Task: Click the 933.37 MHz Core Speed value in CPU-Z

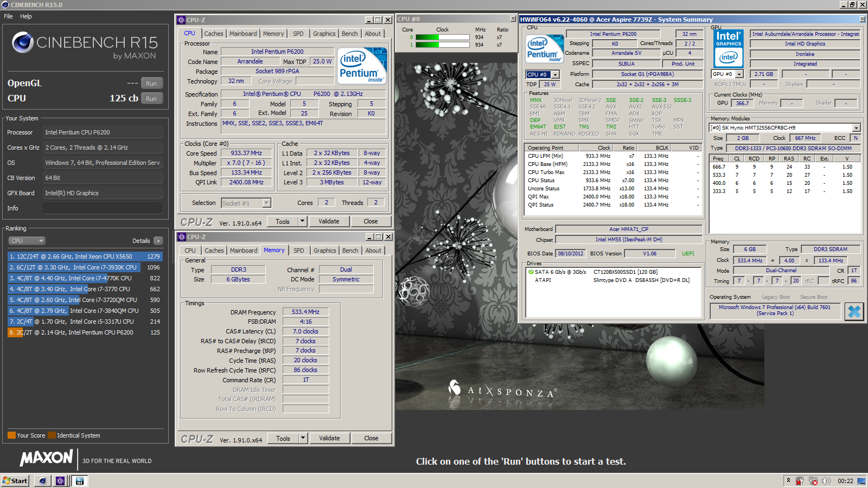Action: (246, 153)
